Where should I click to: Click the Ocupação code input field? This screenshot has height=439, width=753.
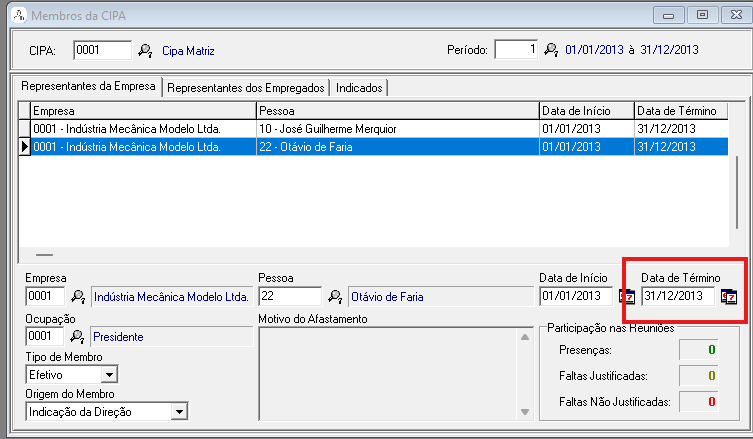(45, 336)
